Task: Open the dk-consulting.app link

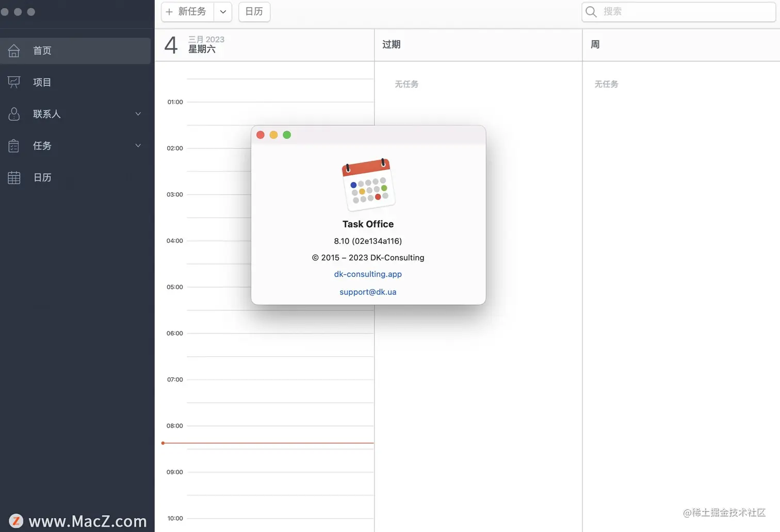Action: tap(368, 274)
